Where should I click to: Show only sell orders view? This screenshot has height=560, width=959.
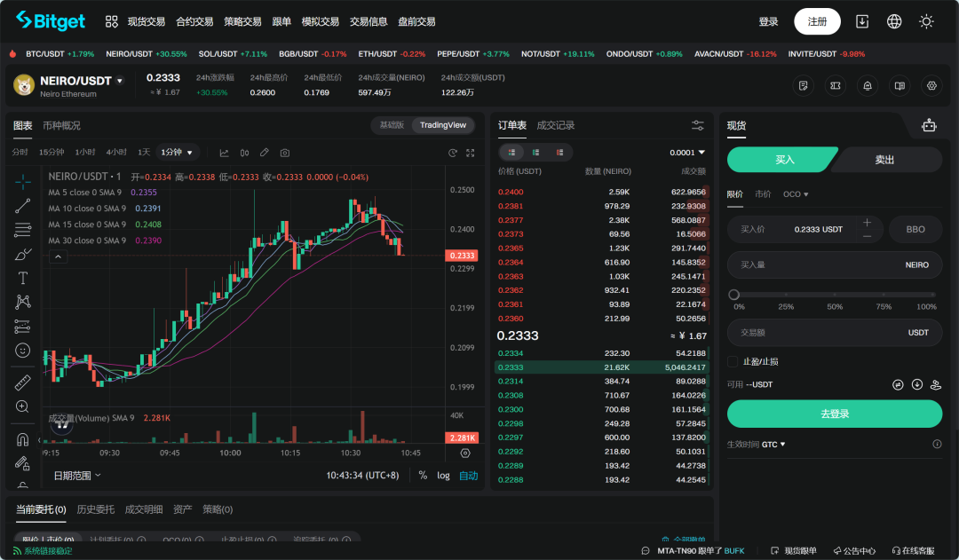559,153
